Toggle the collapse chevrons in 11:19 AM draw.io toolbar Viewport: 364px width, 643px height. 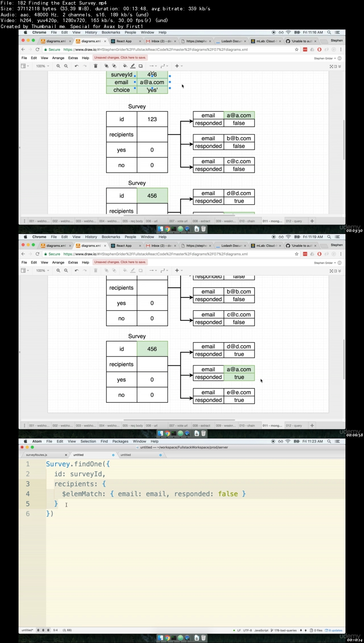340,271
